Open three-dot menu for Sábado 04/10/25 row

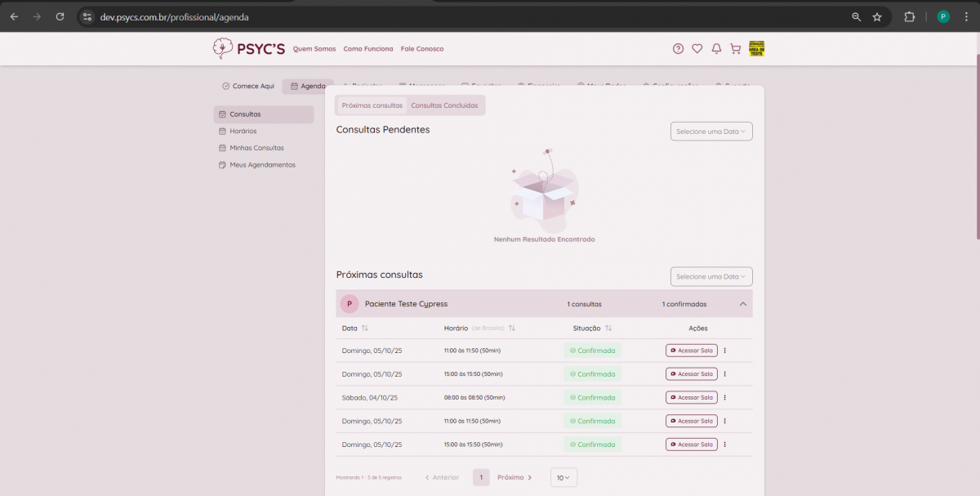pos(724,398)
